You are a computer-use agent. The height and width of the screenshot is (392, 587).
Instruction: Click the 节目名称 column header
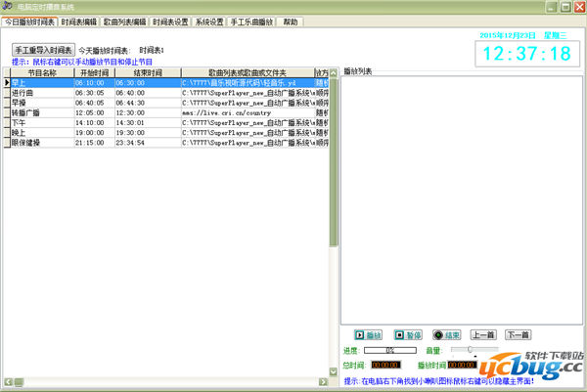(41, 72)
